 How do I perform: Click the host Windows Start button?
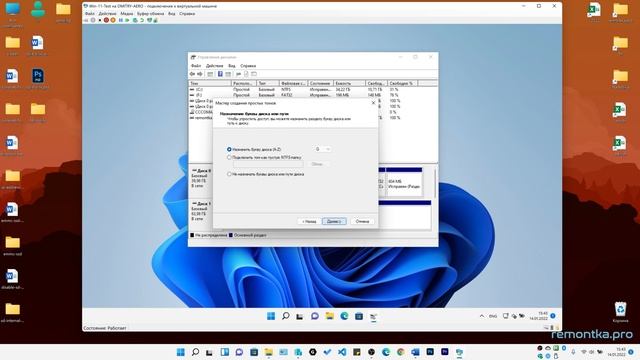pyautogui.click(x=180, y=352)
